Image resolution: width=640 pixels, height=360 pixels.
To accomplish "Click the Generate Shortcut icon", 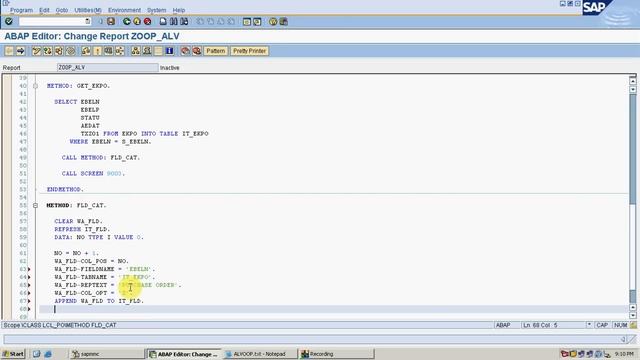I will (x=257, y=22).
